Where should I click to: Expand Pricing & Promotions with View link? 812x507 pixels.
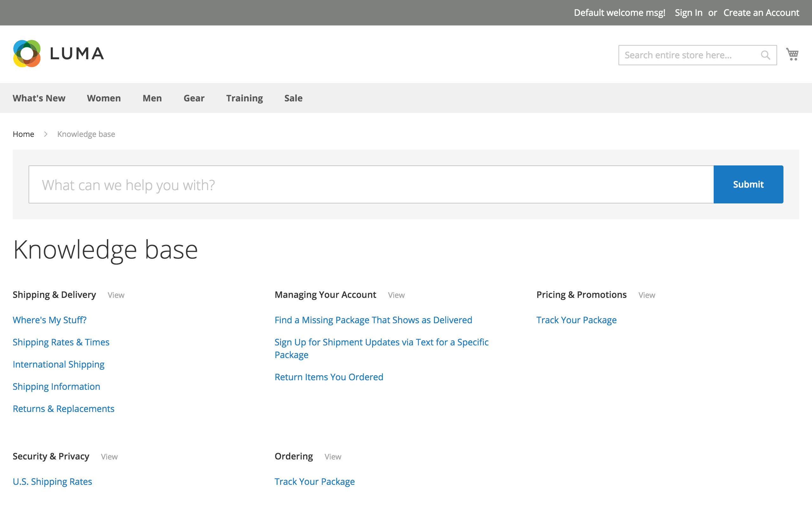pyautogui.click(x=646, y=295)
